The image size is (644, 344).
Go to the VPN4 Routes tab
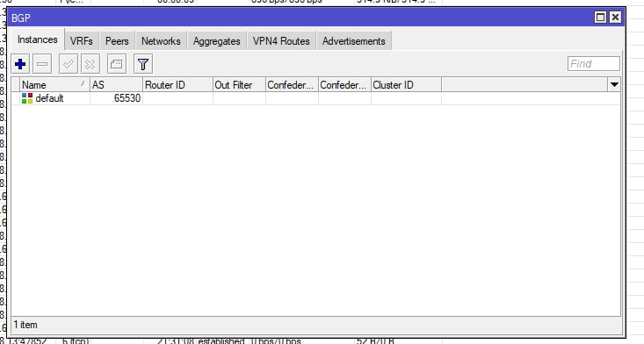pos(281,41)
